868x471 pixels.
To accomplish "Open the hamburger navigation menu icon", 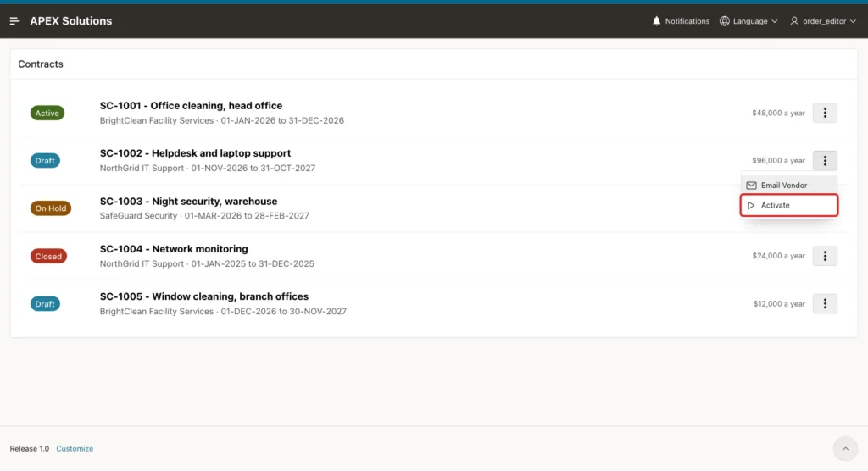I will point(15,21).
